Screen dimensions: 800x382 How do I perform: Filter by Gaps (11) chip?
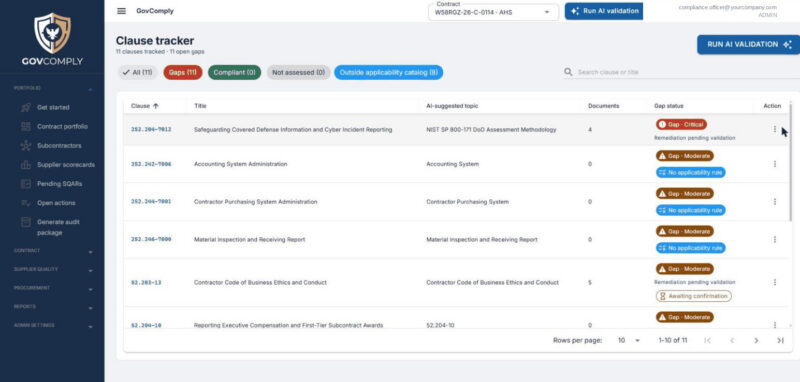click(183, 72)
